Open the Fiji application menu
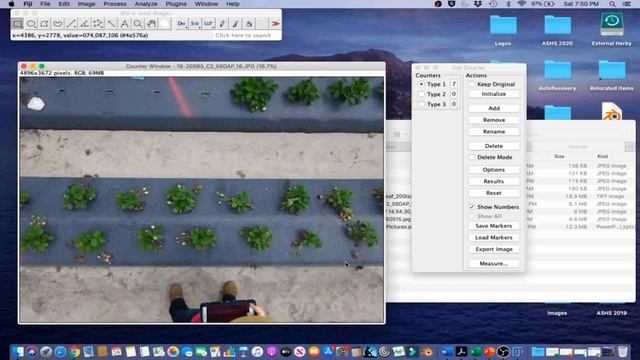The height and width of the screenshot is (360, 640). [28, 4]
